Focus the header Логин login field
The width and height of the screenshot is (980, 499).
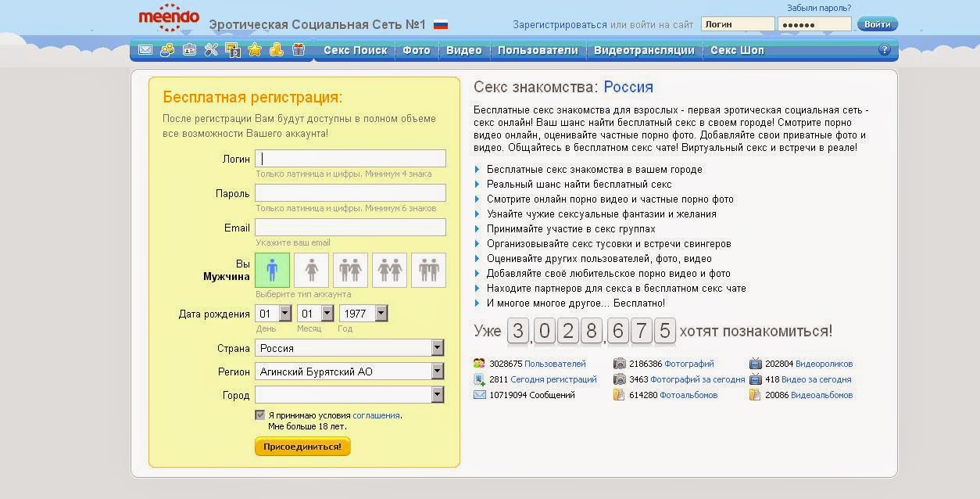click(x=738, y=24)
